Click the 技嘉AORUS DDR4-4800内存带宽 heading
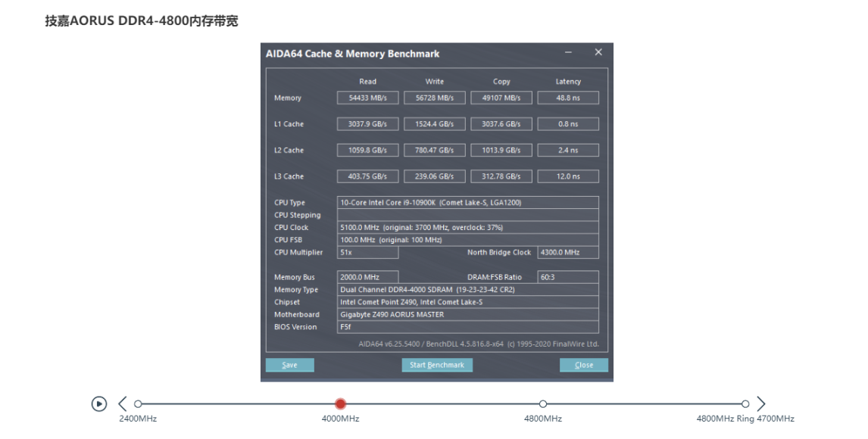This screenshot has width=868, height=439. pos(142,21)
